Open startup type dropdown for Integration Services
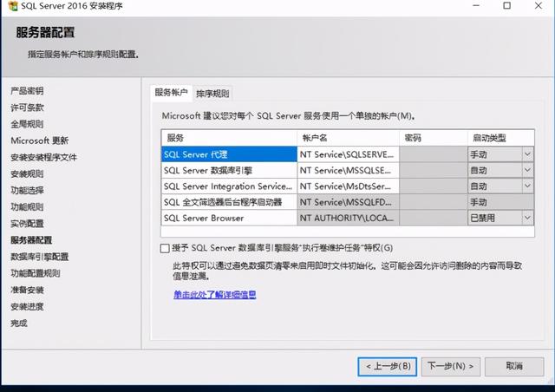The height and width of the screenshot is (392, 555). [527, 186]
